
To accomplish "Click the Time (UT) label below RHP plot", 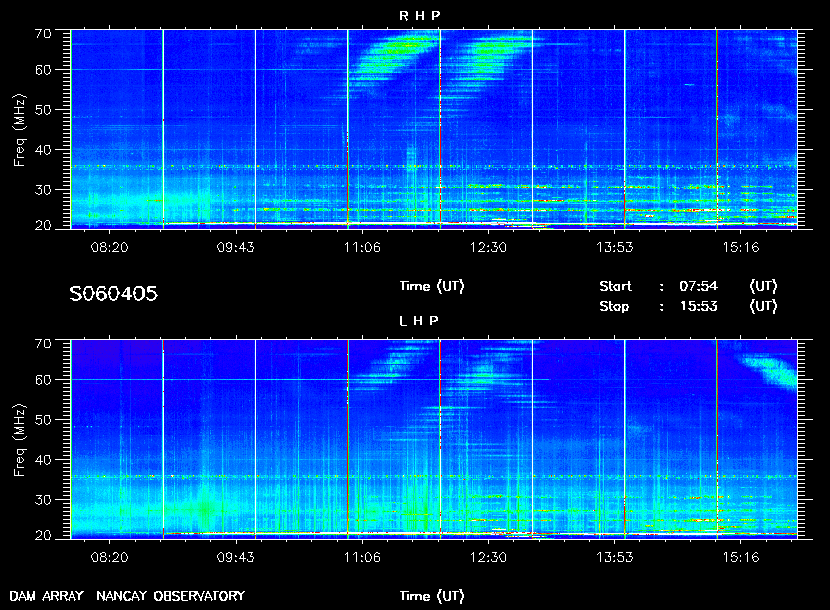I will point(432,286).
